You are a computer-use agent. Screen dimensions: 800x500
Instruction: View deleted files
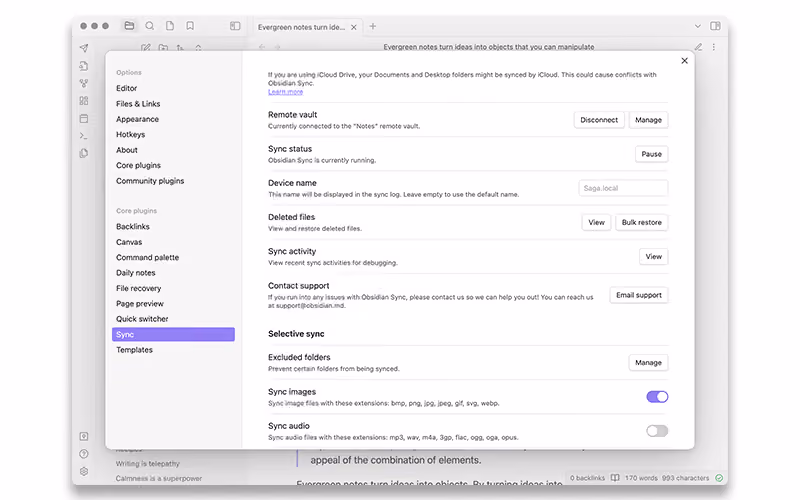(x=596, y=222)
